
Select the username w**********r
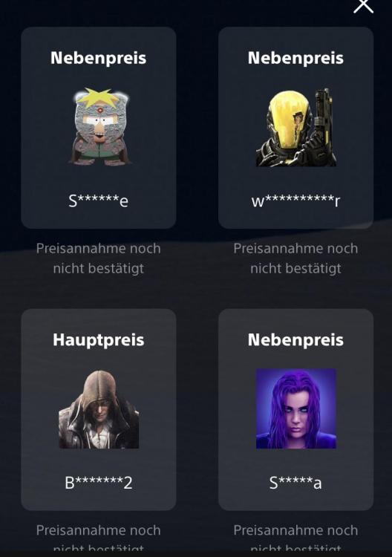pos(295,201)
